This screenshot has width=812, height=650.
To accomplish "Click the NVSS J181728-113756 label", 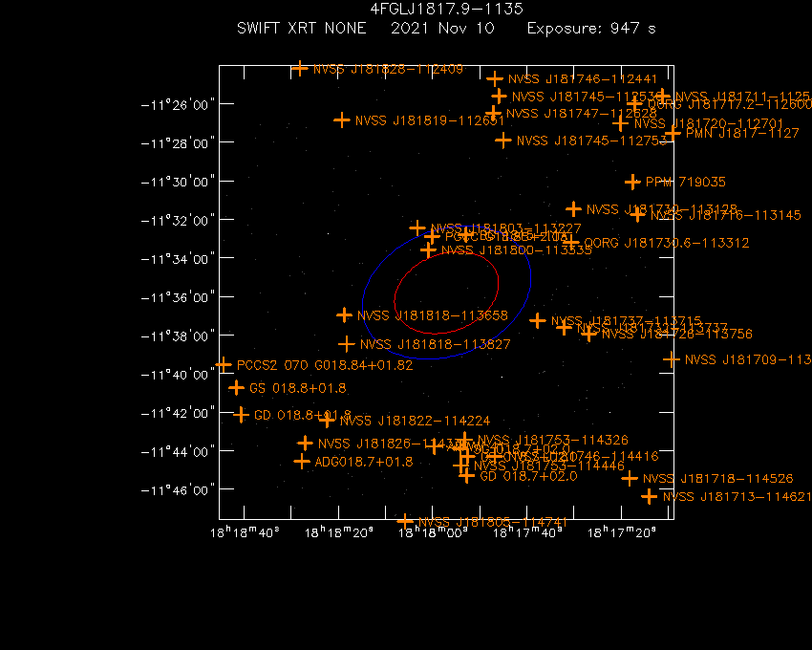I will click(677, 334).
